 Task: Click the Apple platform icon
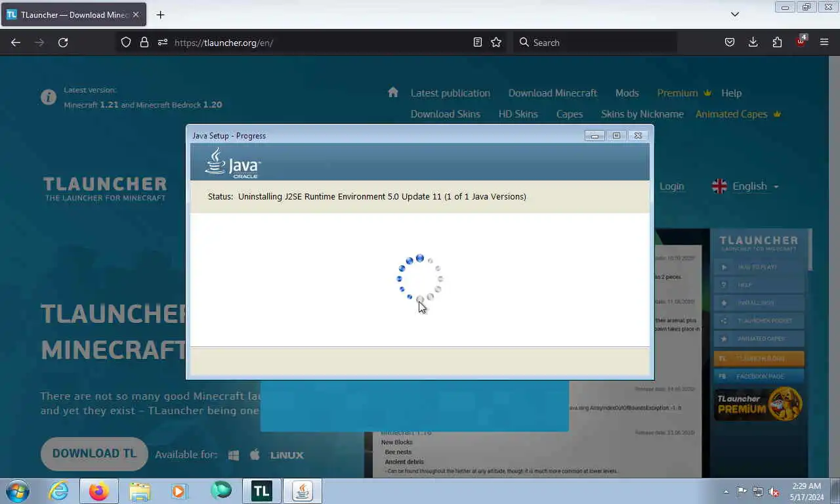click(255, 454)
